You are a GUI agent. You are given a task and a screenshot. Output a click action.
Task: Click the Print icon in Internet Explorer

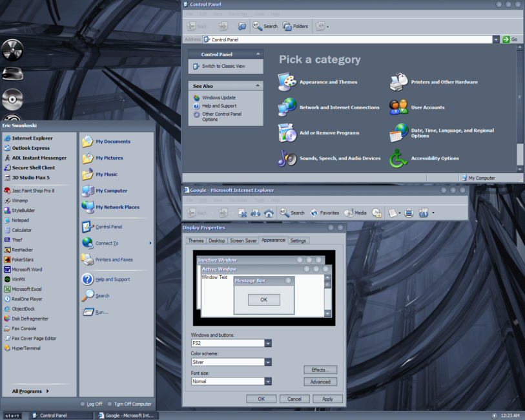pyautogui.click(x=409, y=213)
